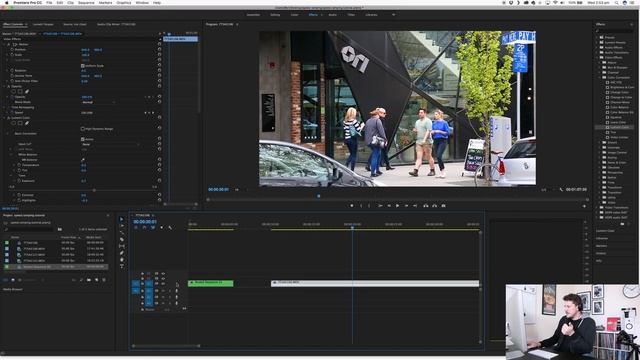
Task: Open the Media Browser panel
Action: [x=13, y=289]
